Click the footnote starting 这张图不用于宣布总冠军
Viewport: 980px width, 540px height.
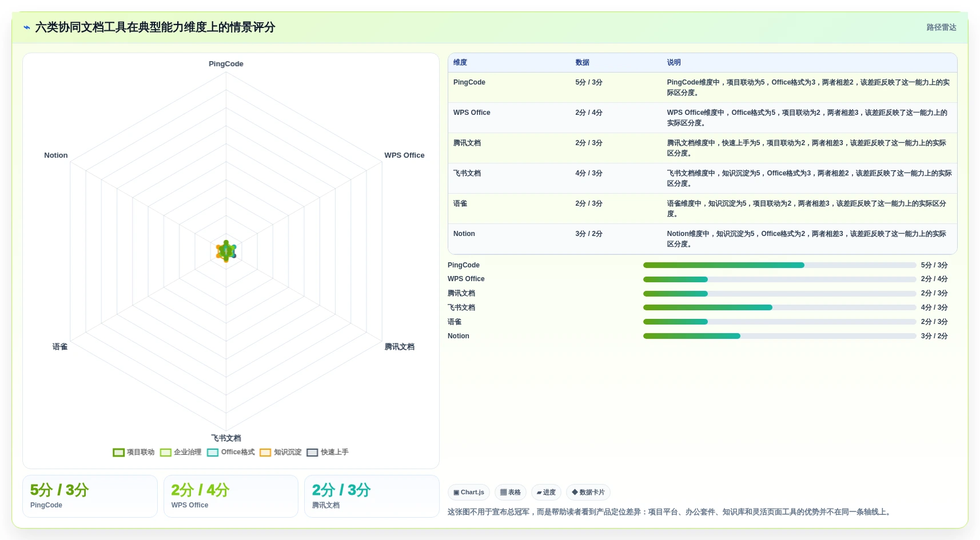point(670,512)
